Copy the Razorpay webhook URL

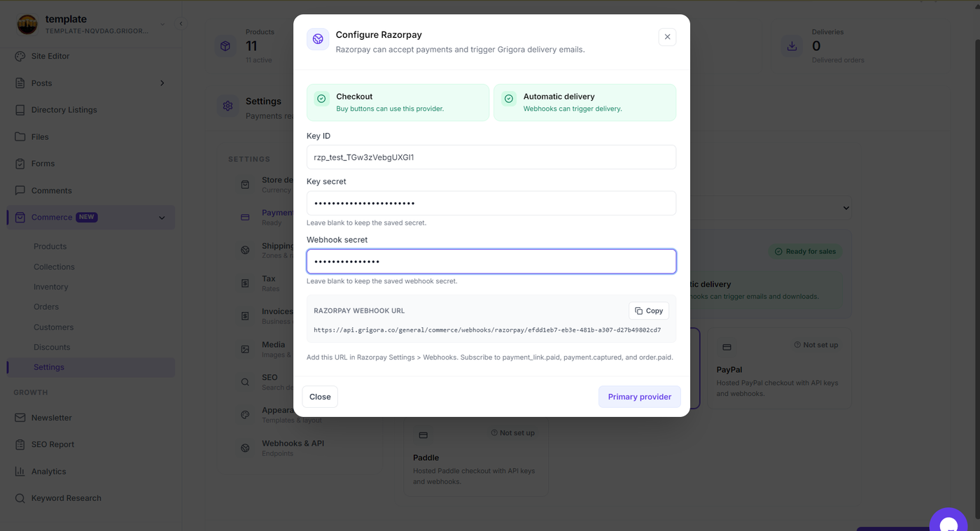(x=649, y=311)
